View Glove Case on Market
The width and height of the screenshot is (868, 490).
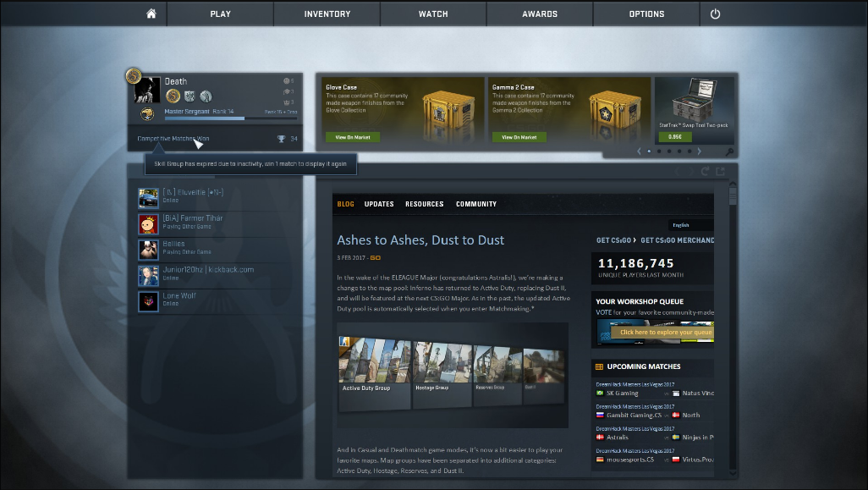(353, 137)
